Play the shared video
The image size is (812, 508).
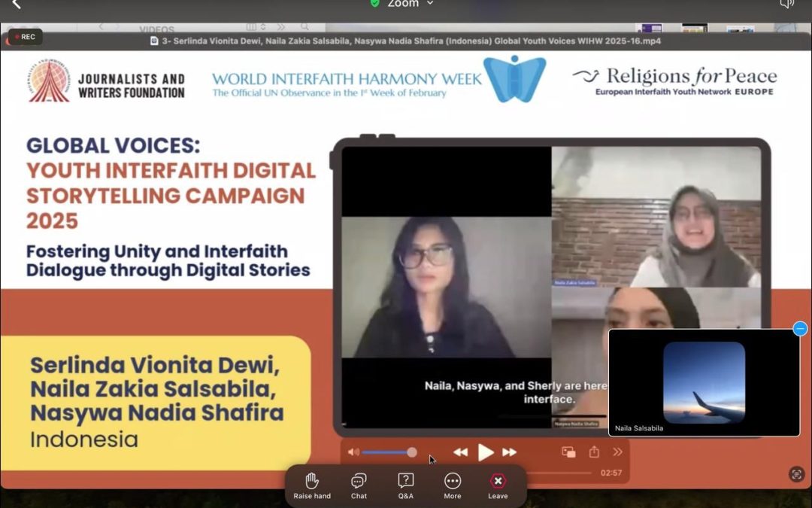click(485, 452)
